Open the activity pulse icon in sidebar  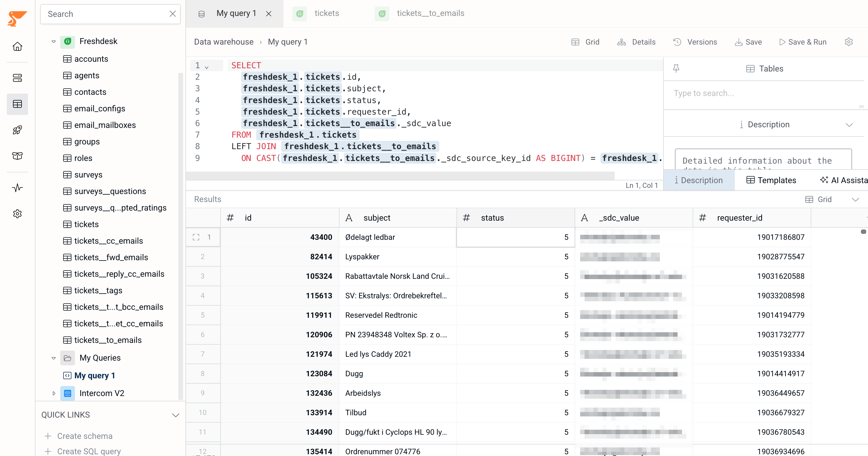pos(17,188)
